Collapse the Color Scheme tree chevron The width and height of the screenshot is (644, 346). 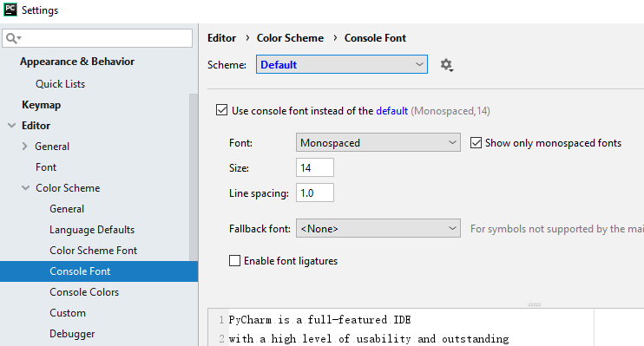click(25, 188)
